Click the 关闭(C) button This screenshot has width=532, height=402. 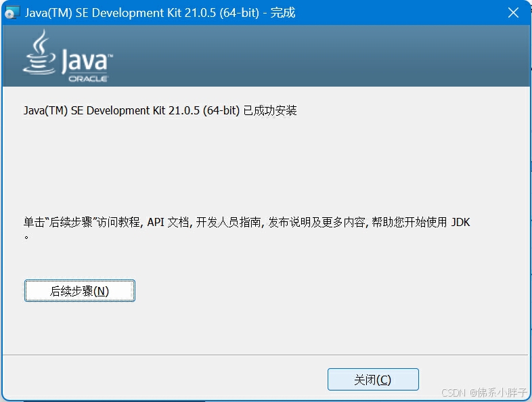(x=373, y=379)
